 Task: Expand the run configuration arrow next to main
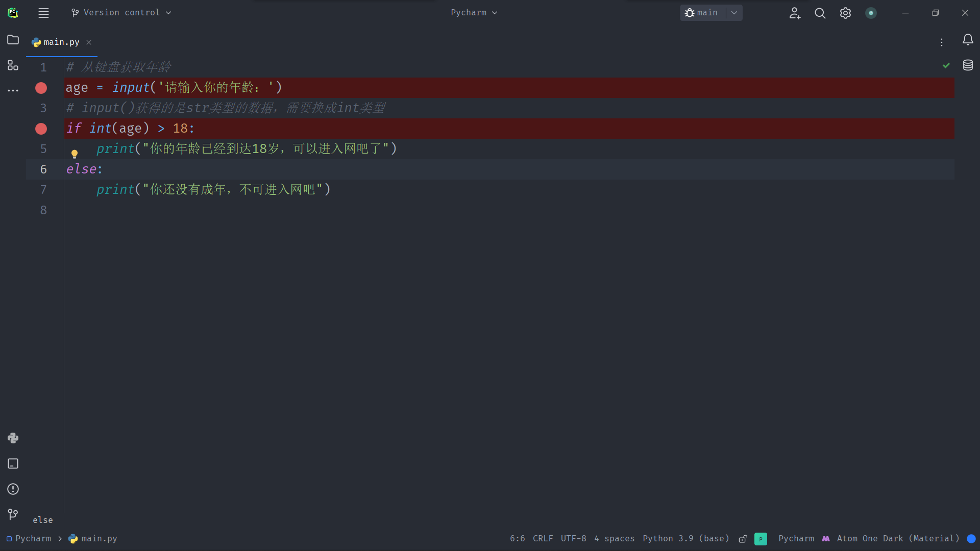click(x=734, y=13)
